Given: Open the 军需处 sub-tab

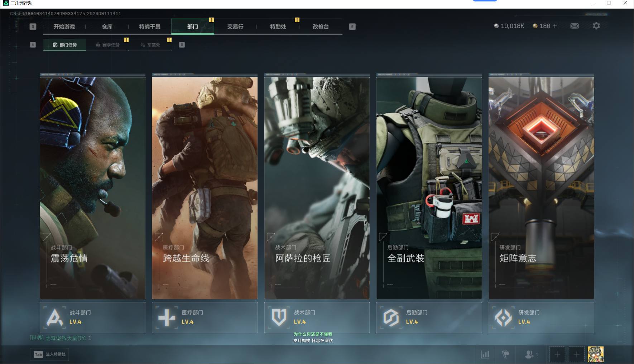Looking at the screenshot, I should (x=150, y=45).
